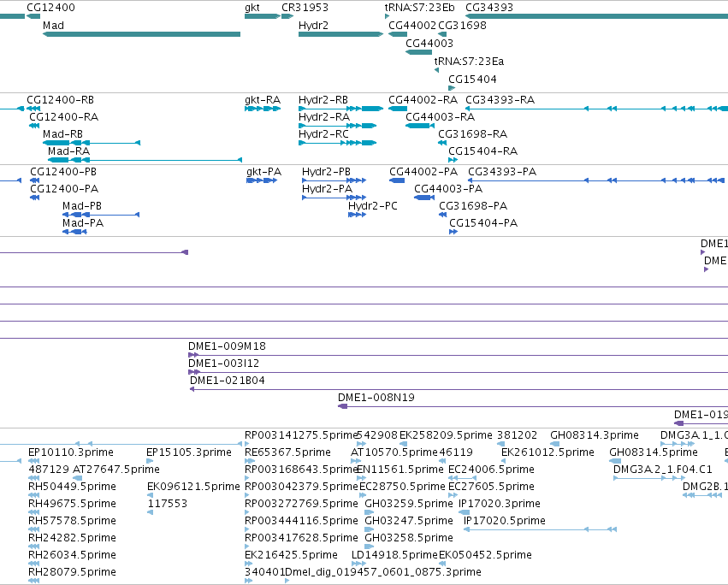Select the CG34393 gene bar
This screenshot has height=585, width=728.
[x=596, y=16]
